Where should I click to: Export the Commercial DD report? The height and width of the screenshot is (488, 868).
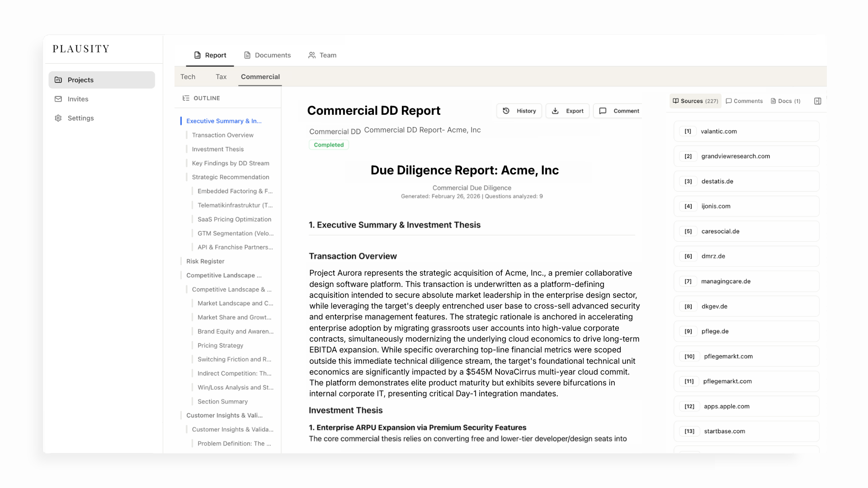point(567,111)
